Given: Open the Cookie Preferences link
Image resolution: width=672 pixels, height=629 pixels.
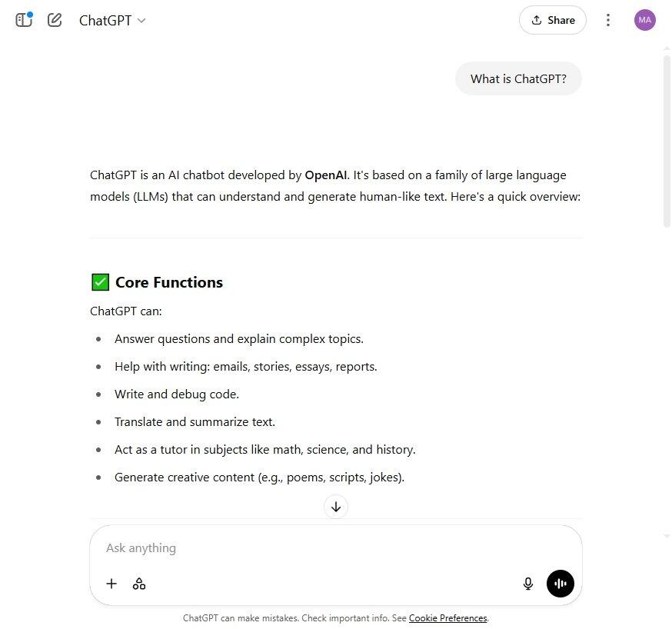Looking at the screenshot, I should 447,618.
